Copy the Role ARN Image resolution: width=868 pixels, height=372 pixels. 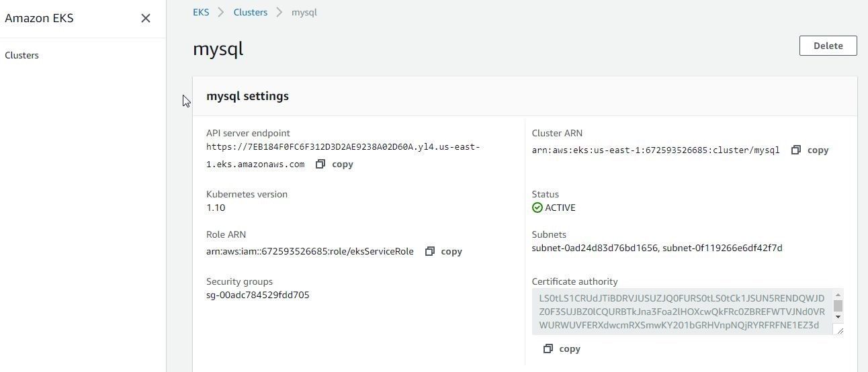coord(443,251)
